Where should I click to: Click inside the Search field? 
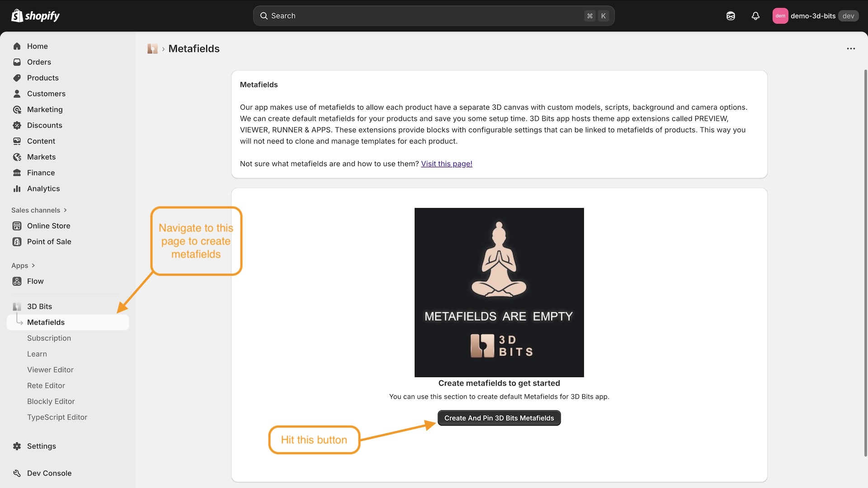point(407,15)
